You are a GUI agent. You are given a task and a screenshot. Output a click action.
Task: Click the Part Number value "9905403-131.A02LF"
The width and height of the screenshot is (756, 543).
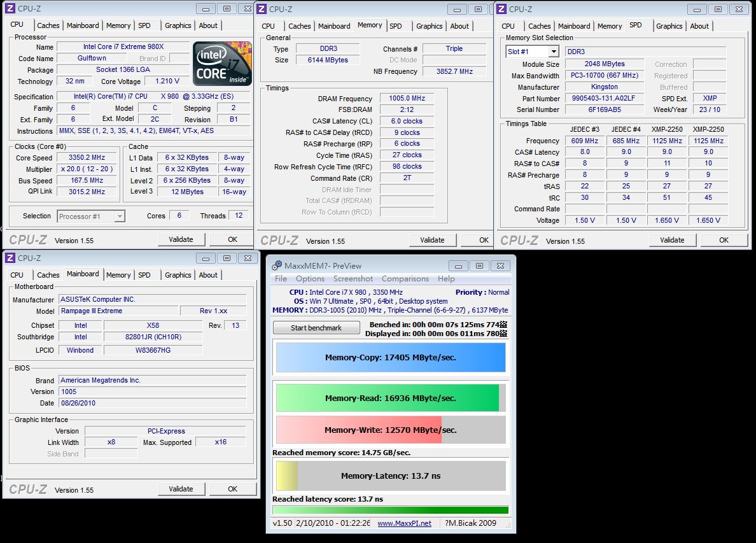[604, 99]
